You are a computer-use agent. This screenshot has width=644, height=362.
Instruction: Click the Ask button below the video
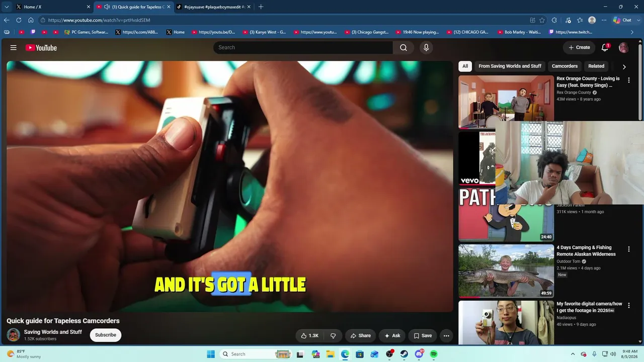pyautogui.click(x=392, y=336)
